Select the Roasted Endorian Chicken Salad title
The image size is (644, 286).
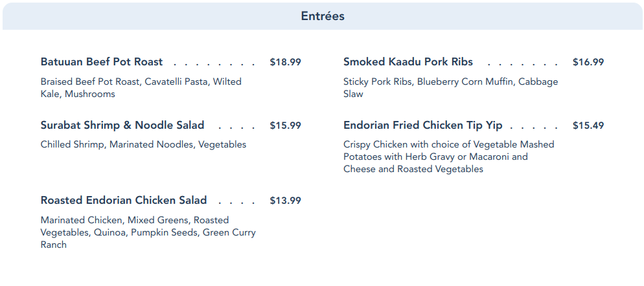[x=124, y=201]
